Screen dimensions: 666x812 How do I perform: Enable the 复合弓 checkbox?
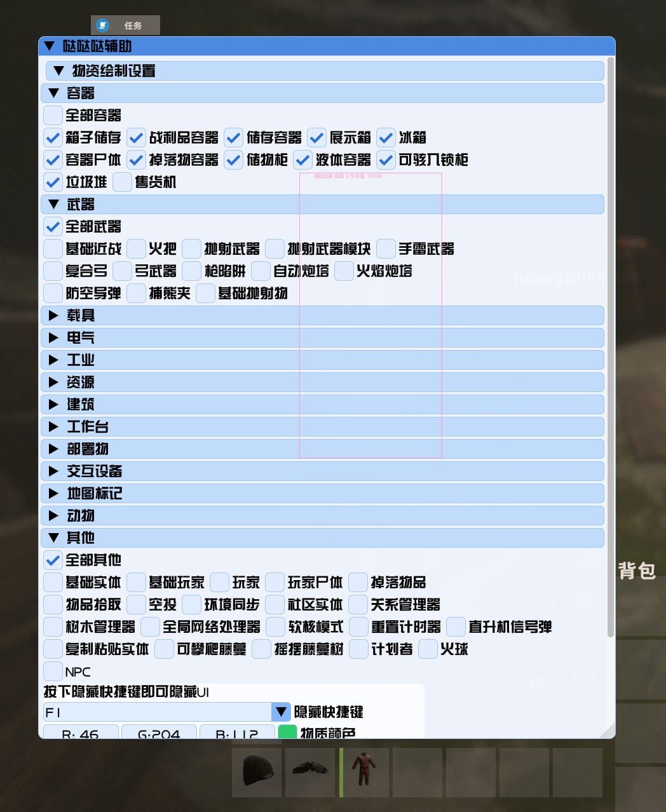[53, 271]
